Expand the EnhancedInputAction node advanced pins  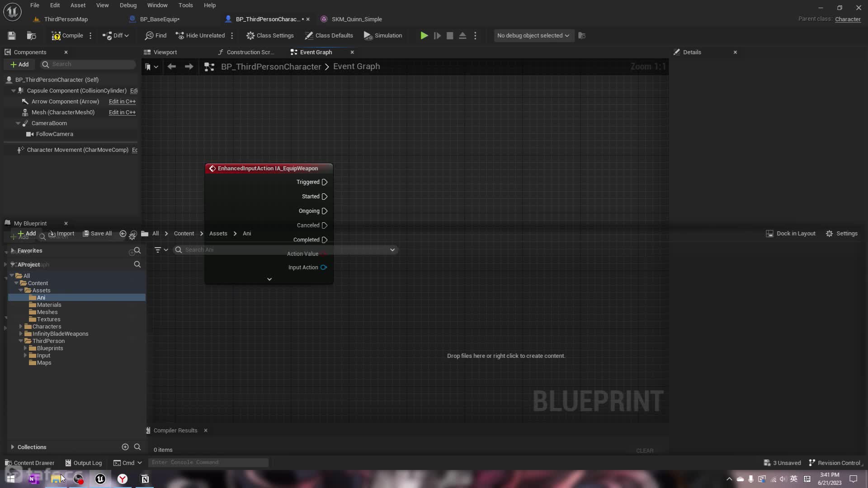tap(269, 279)
